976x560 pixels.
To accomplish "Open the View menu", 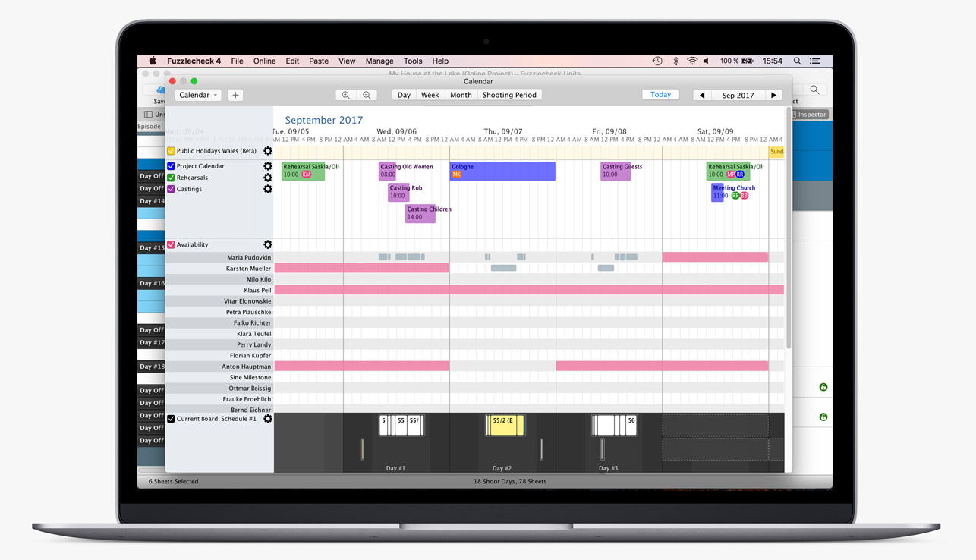I will click(x=347, y=61).
